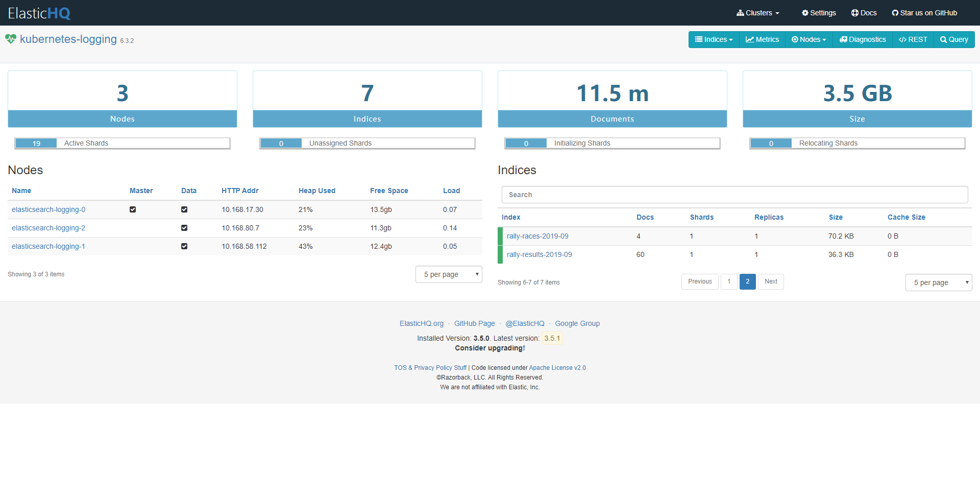Open TOS & Privacy Policy Stuff link
980x495 pixels.
pos(430,368)
